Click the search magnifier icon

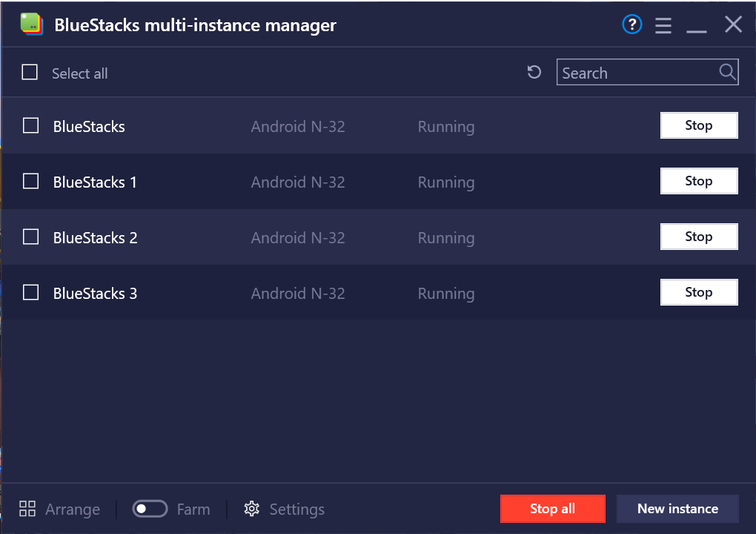tap(727, 72)
